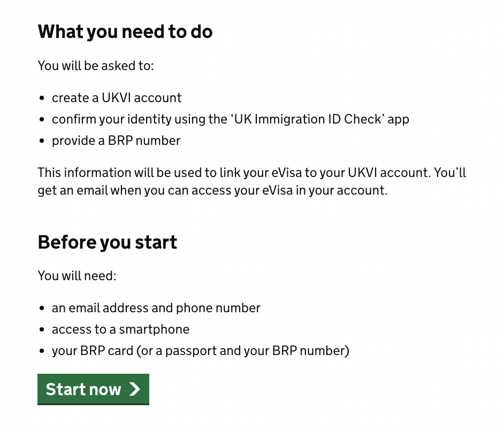Image resolution: width=504 pixels, height=432 pixels.
Task: Click the 'What you need to do' heading
Action: pyautogui.click(x=125, y=32)
